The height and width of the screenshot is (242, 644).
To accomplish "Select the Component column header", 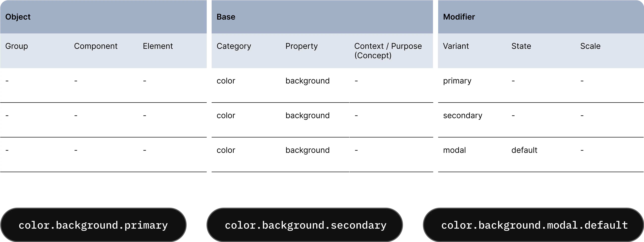I will pos(96,46).
